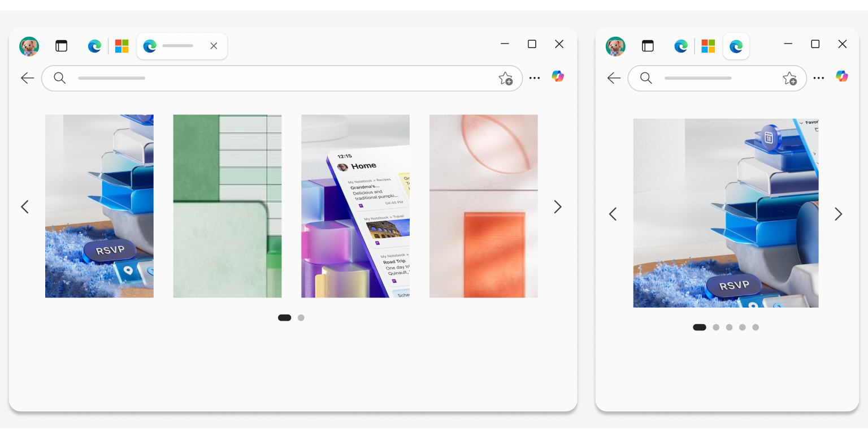Advance to next slide in narrower window carousel
868x439 pixels.
(x=839, y=214)
